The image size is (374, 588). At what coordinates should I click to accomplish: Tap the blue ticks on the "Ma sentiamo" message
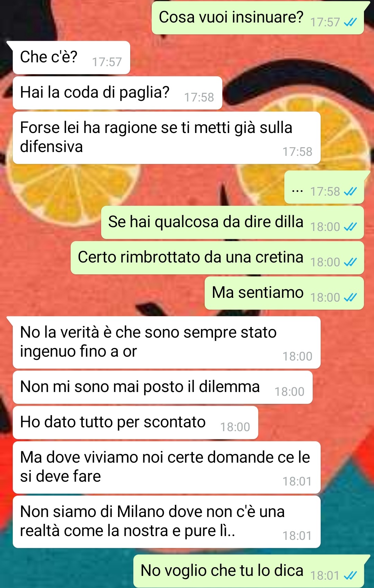350,297
